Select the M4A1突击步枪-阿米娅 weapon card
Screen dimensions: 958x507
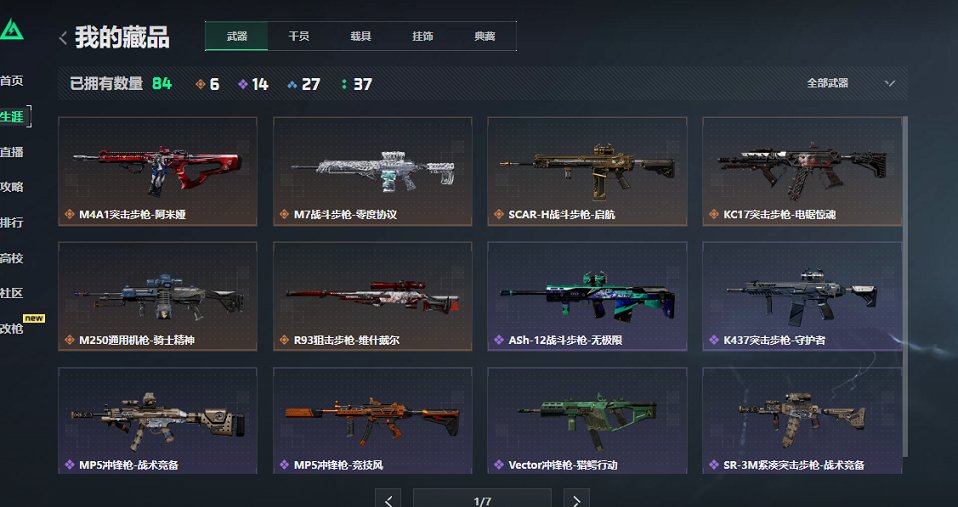pos(158,172)
